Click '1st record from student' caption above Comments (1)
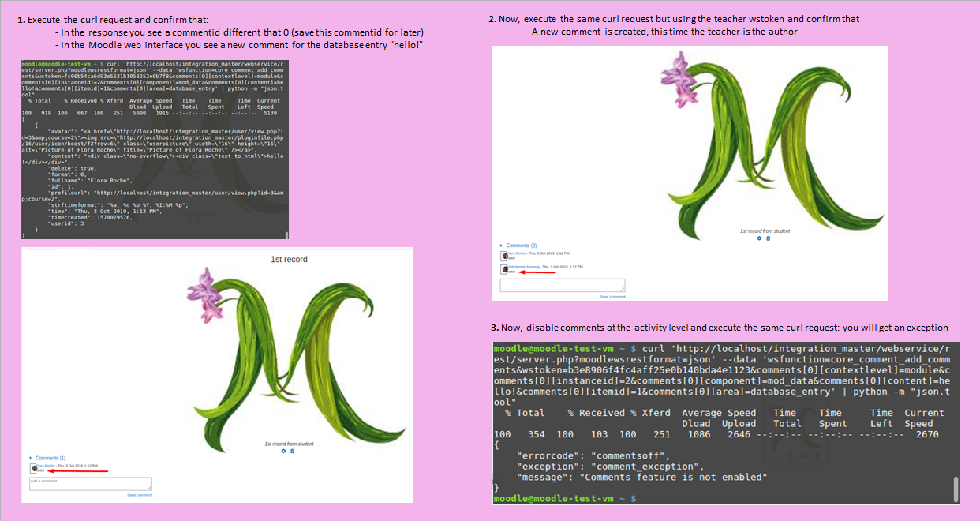Screen dimensions: 980x521 [289, 444]
